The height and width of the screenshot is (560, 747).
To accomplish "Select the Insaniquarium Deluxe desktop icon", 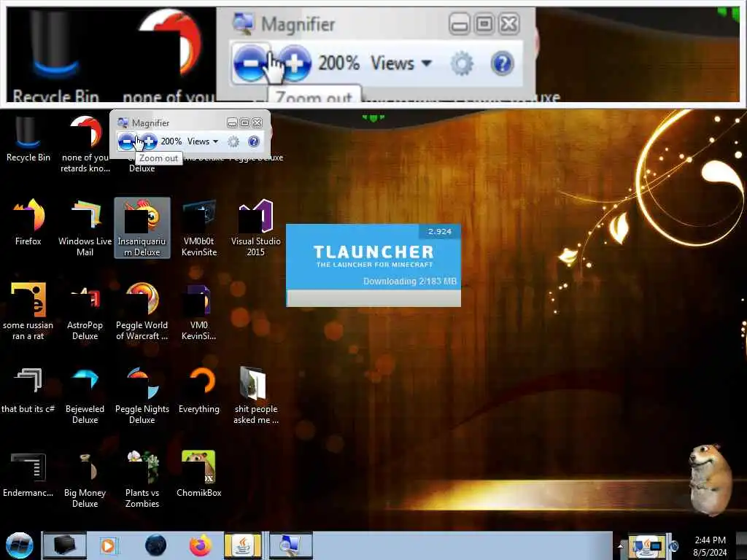I will click(x=142, y=227).
